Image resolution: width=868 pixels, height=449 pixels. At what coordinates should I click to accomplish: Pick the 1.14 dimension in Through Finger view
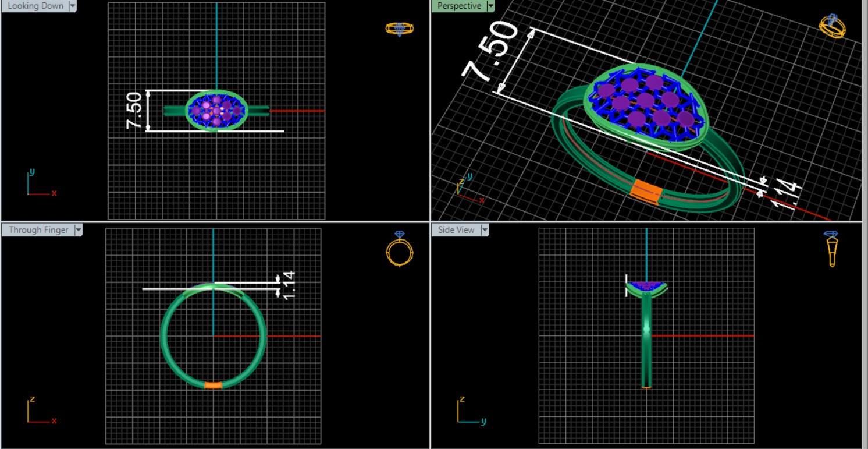289,285
